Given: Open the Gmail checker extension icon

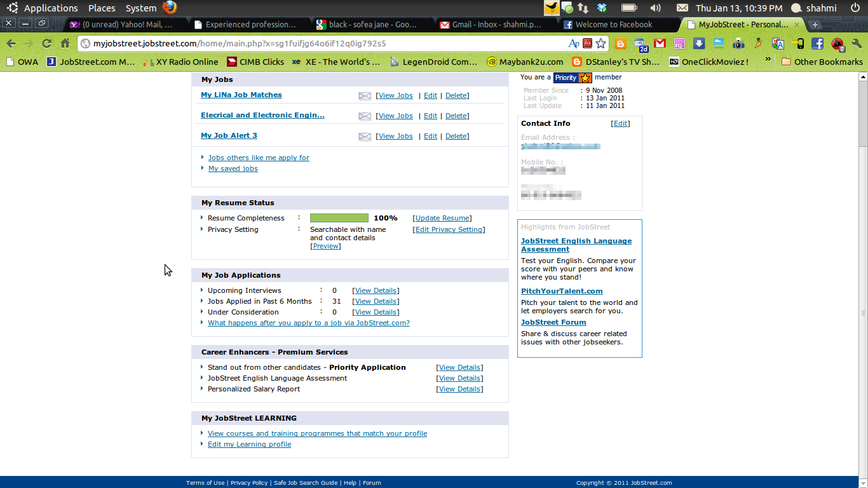Looking at the screenshot, I should (x=660, y=44).
